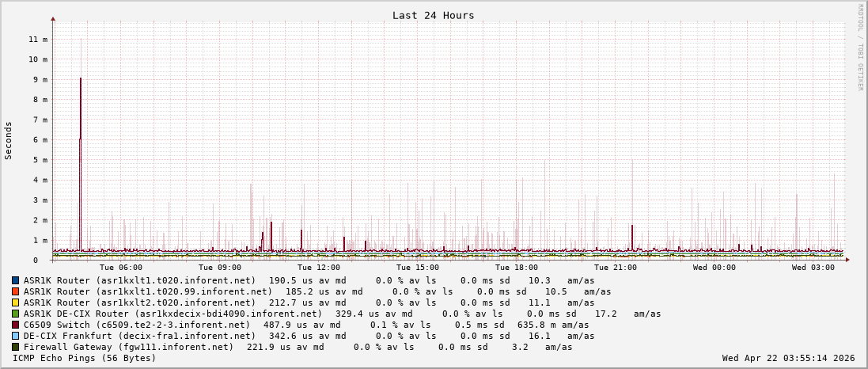This screenshot has height=369, width=868.
Task: Click the Tue 21:00 time axis label
Action: click(615, 268)
